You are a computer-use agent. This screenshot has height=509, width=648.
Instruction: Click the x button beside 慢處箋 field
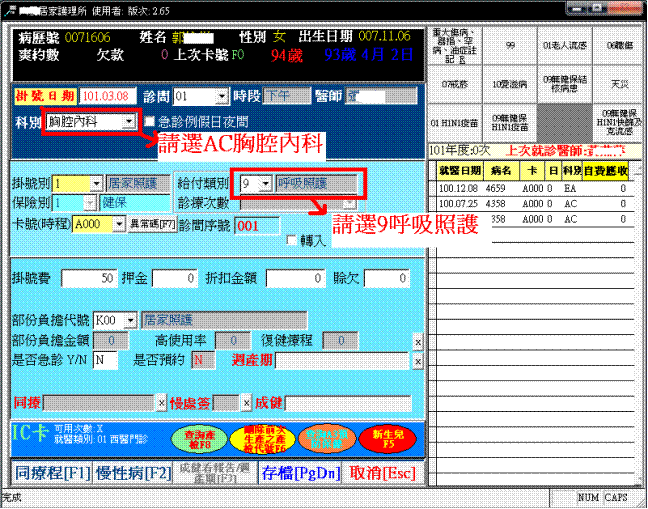click(245, 402)
